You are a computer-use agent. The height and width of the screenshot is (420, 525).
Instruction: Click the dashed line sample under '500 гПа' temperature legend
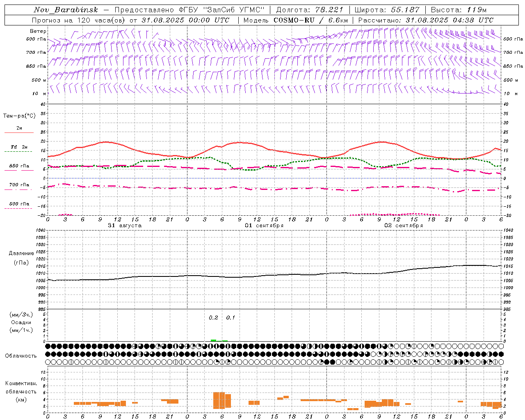tap(18, 209)
